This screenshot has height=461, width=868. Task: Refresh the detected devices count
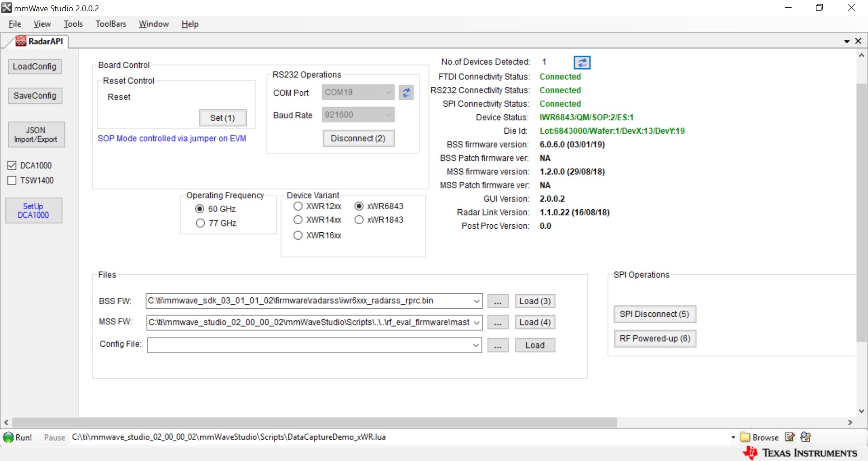[x=582, y=62]
